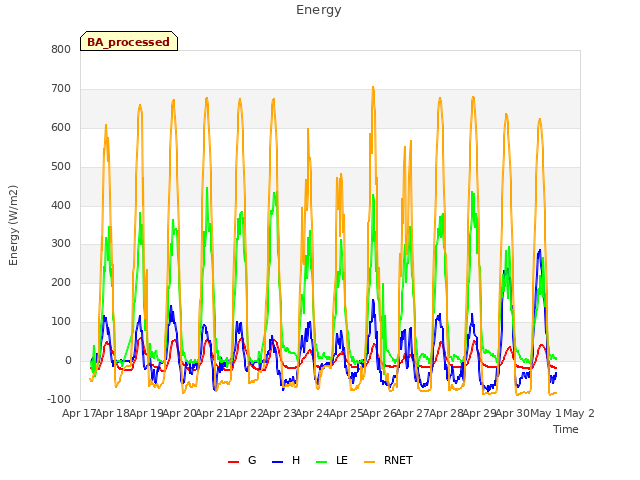Click the Apr 20 x-axis label
The width and height of the screenshot is (640, 480).
pos(179,413)
